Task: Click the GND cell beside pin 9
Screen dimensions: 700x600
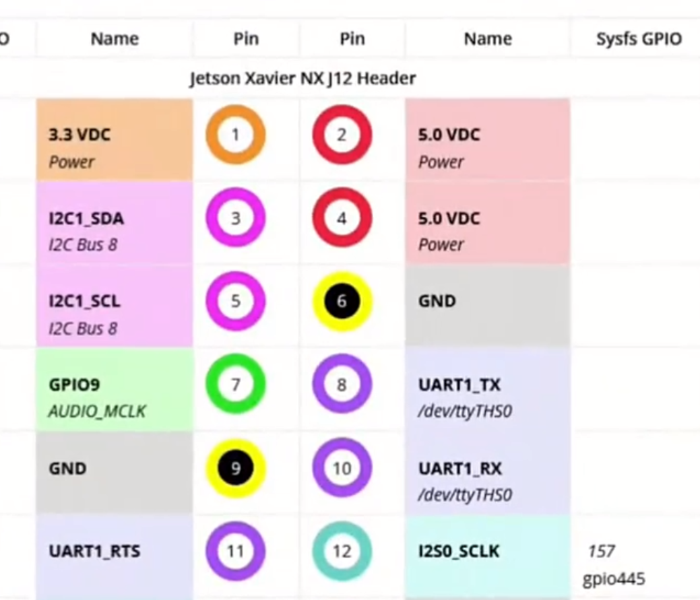Action: click(115, 473)
